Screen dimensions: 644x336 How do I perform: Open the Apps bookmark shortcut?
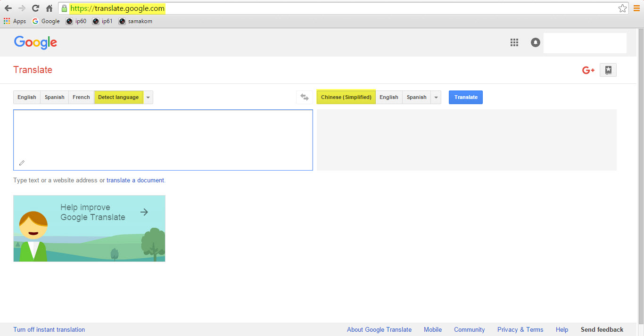(x=15, y=21)
